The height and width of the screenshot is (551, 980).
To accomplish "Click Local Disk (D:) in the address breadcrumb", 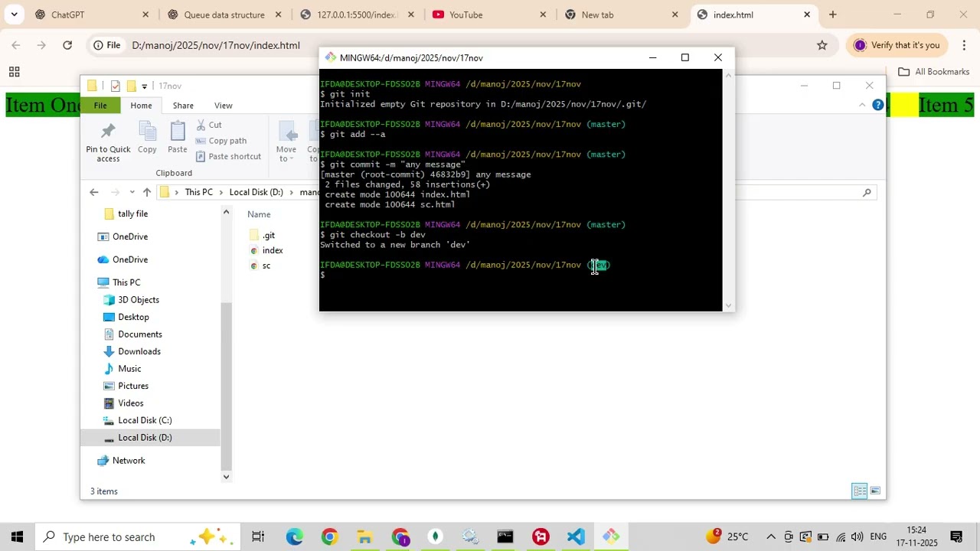I will pyautogui.click(x=256, y=192).
